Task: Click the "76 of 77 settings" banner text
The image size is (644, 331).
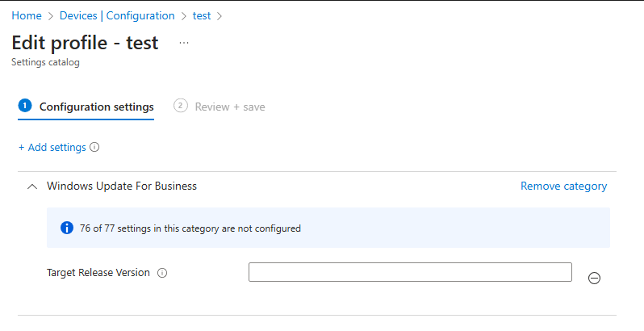Action: coord(190,228)
